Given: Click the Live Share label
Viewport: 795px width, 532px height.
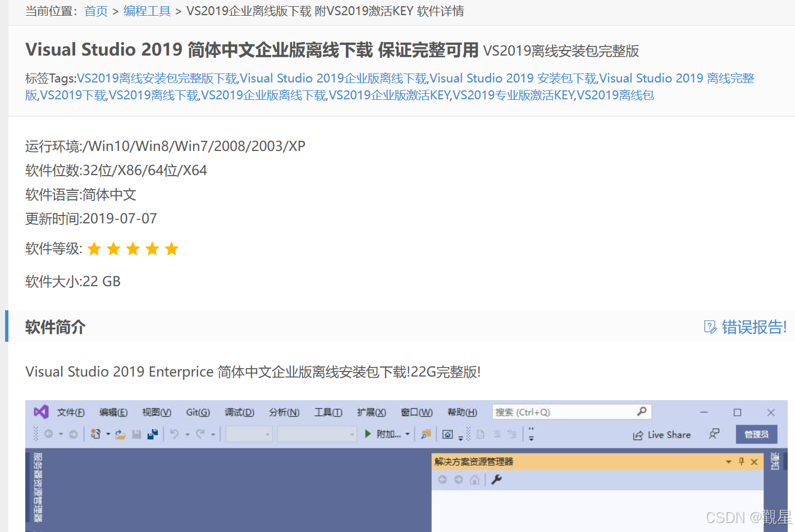Looking at the screenshot, I should pos(669,435).
